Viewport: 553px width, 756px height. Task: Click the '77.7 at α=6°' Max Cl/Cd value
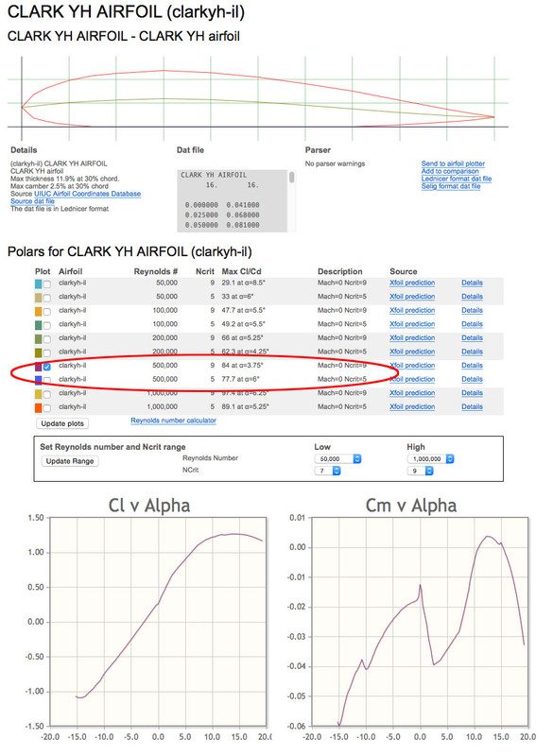(239, 380)
